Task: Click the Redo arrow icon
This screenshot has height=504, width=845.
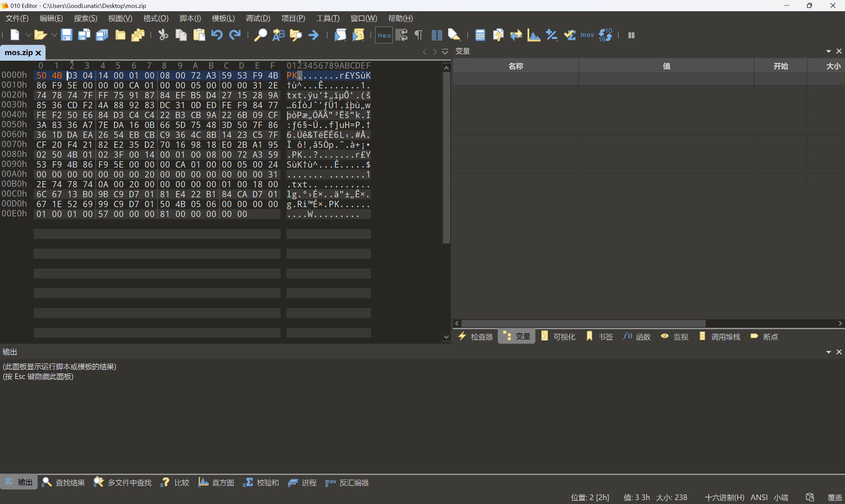Action: [x=235, y=35]
